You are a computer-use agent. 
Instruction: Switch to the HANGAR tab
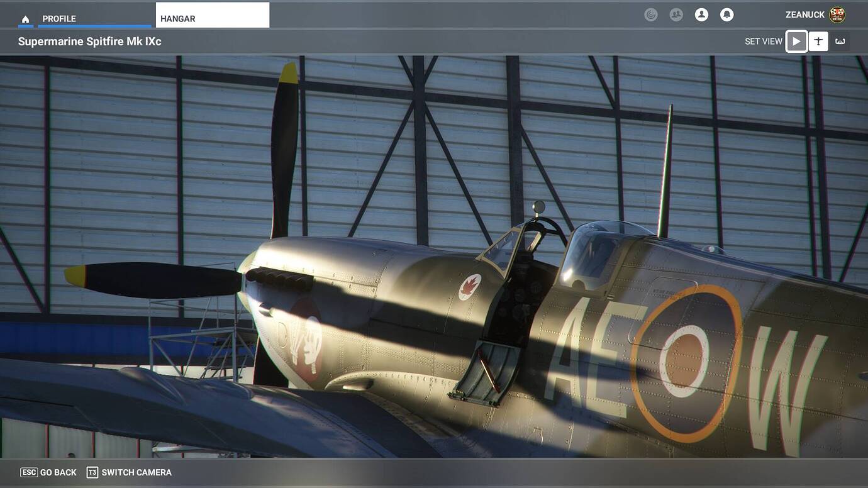click(178, 18)
